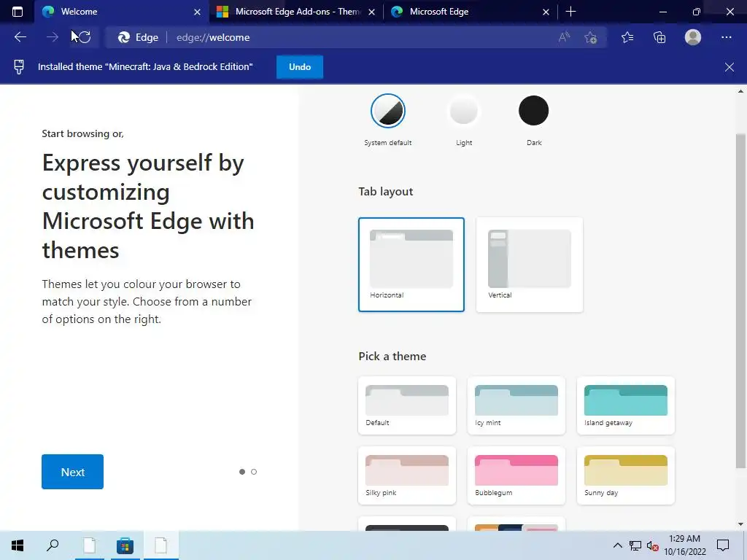
Task: Close the Microsoft Edge Add-ons tab
Action: [x=371, y=12]
